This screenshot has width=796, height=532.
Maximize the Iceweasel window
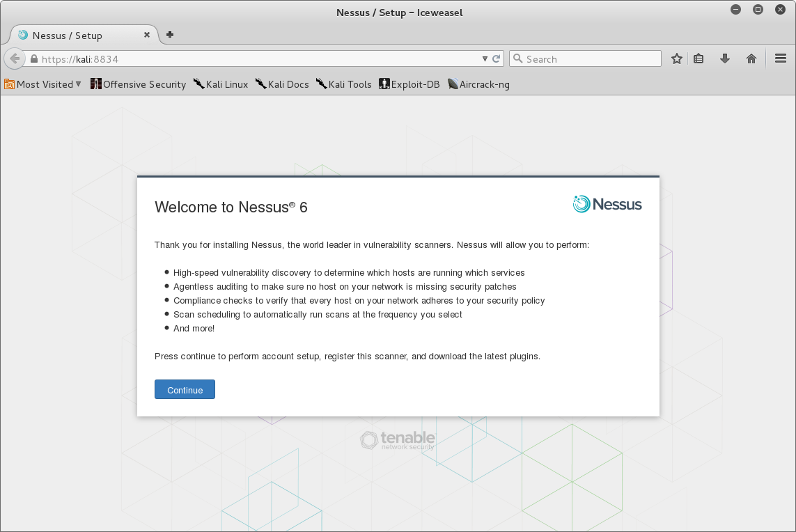(758, 10)
